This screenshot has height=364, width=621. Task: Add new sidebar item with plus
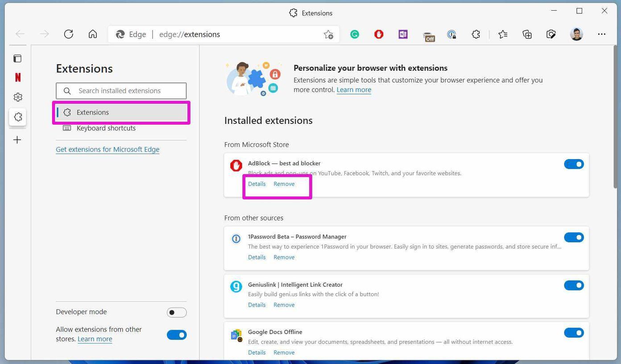click(17, 140)
